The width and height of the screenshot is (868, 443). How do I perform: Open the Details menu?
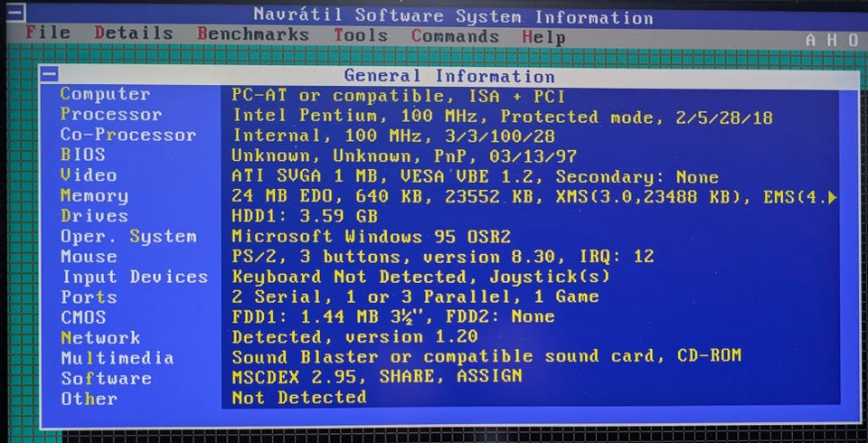coord(134,33)
